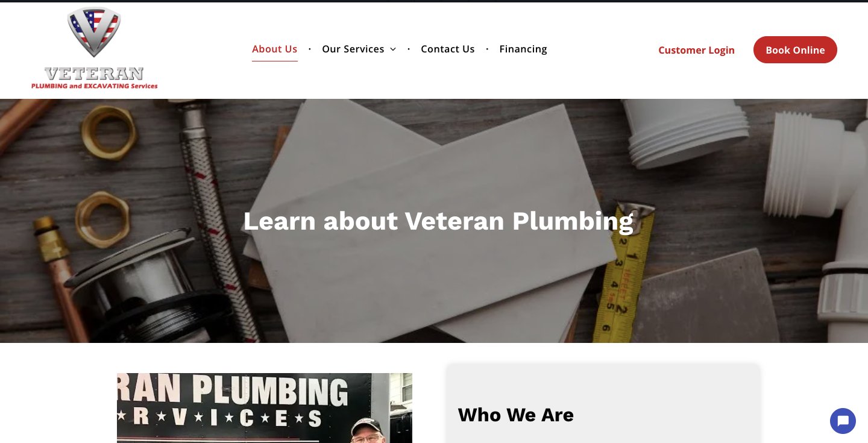
Task: Click the Book Online button
Action: point(795,49)
